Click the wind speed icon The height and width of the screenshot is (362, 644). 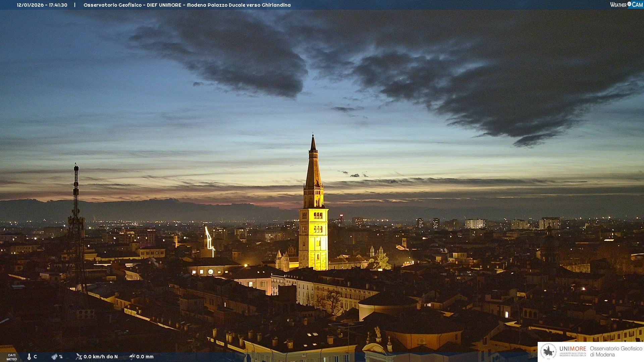(x=79, y=357)
